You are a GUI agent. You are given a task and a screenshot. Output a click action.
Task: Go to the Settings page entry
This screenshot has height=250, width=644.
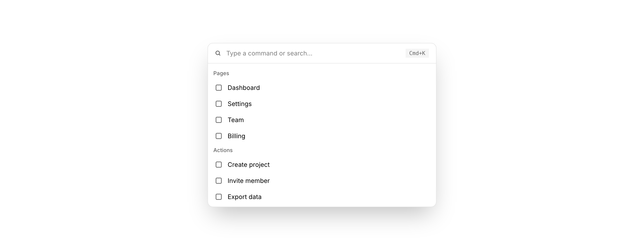pyautogui.click(x=239, y=104)
